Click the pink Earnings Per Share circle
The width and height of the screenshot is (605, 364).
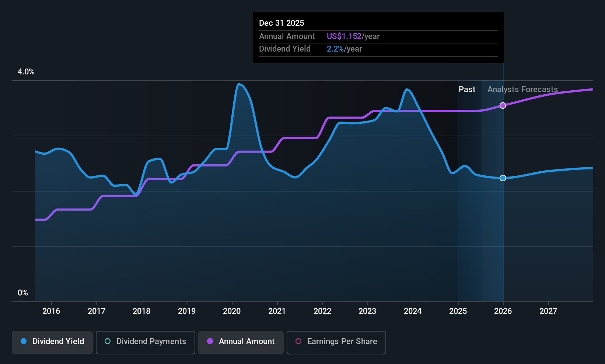[298, 341]
